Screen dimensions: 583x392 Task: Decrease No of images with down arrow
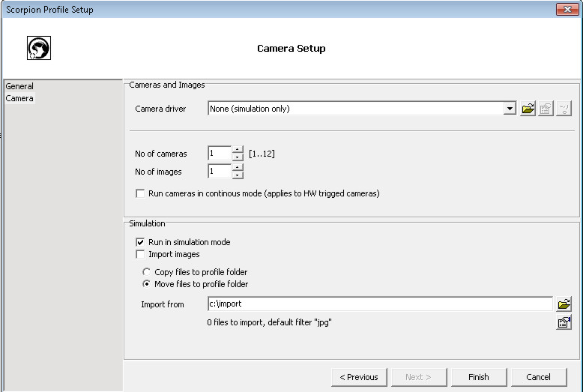(238, 175)
